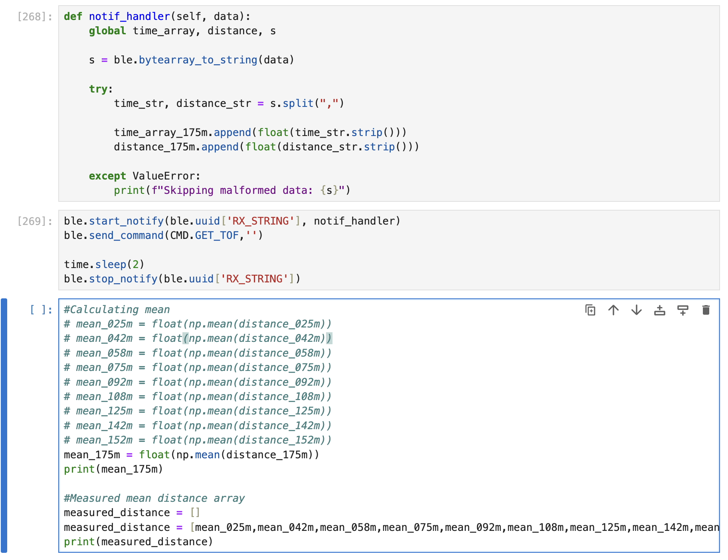728x560 pixels.
Task: Click the distance_175m.append line
Action: tap(267, 147)
